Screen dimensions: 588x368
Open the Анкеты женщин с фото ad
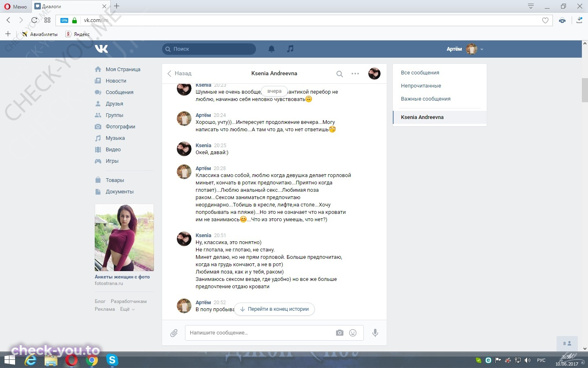(x=124, y=245)
